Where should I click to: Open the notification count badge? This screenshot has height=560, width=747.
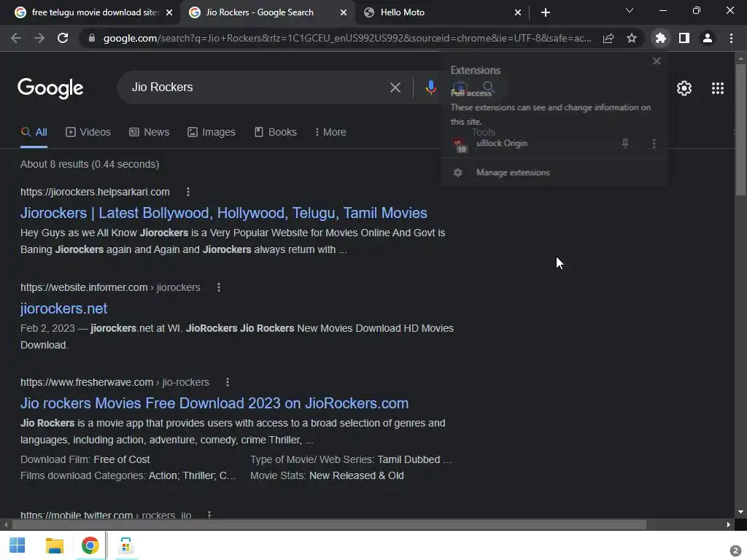tap(735, 551)
